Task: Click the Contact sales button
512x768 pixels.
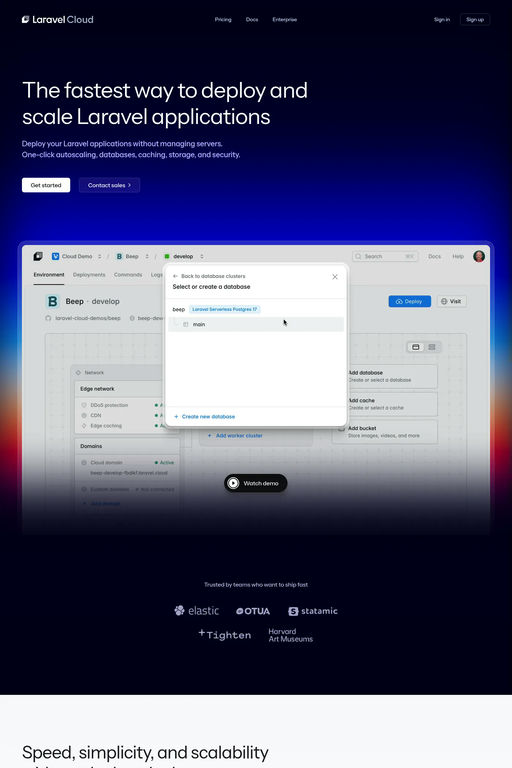Action: pos(109,185)
